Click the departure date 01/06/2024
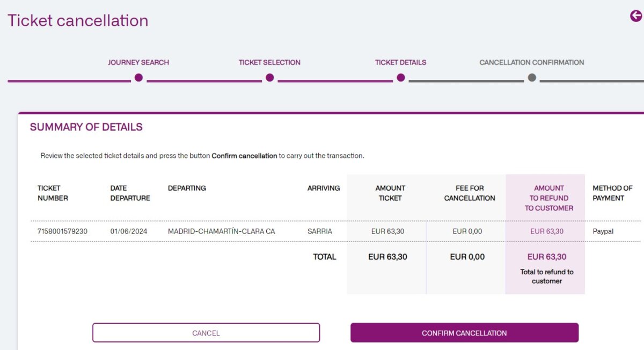The image size is (644, 350). [129, 231]
